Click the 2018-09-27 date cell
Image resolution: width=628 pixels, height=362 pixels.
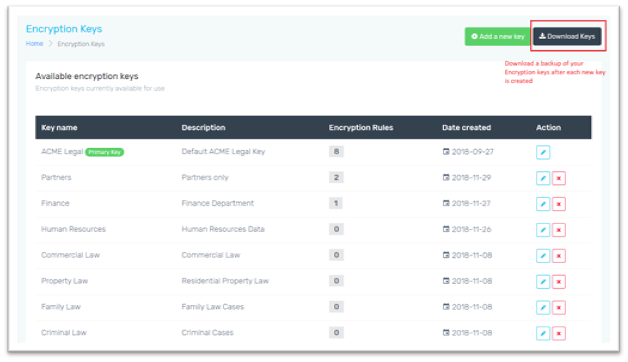pyautogui.click(x=468, y=152)
